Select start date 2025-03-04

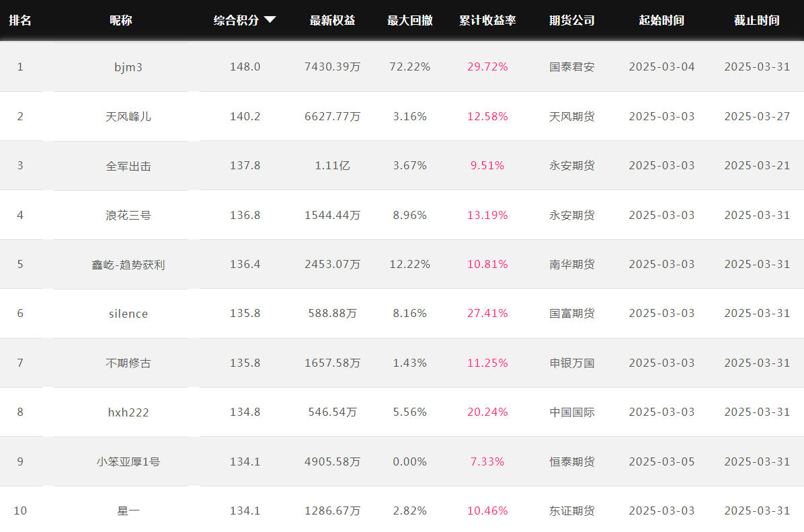click(661, 66)
